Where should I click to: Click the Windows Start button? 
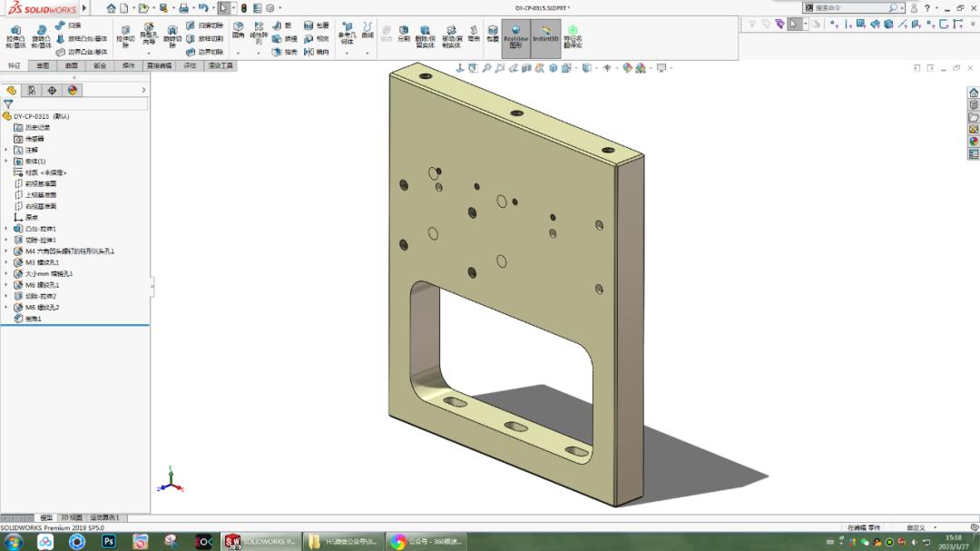(x=13, y=542)
